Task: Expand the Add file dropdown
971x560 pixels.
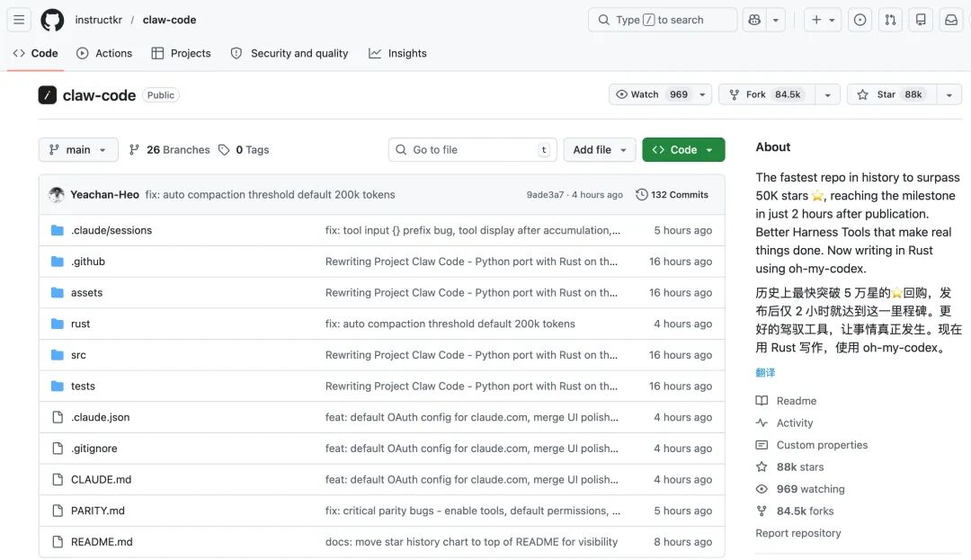Action: 601,150
